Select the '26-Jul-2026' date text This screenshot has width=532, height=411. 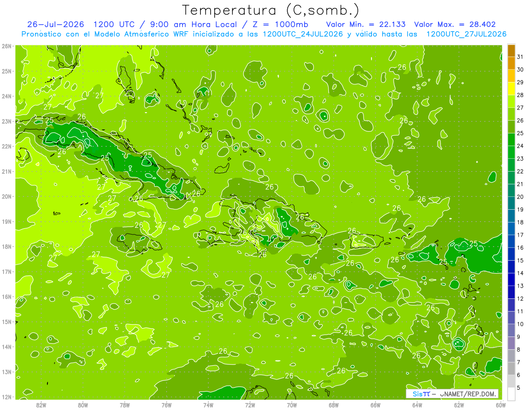tap(55, 24)
